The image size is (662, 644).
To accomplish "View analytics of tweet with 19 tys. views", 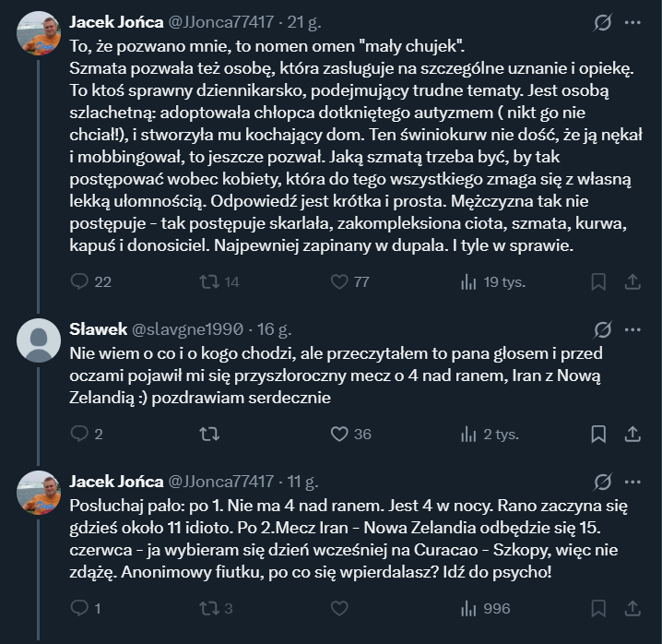I will pos(468,281).
